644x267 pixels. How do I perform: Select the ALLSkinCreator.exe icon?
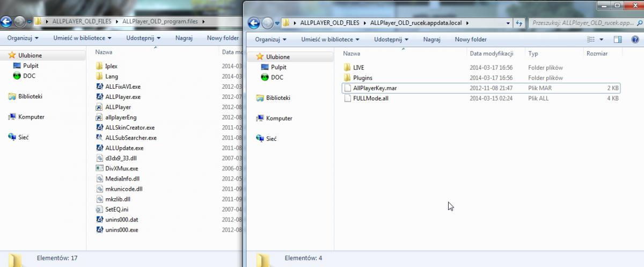(99, 127)
